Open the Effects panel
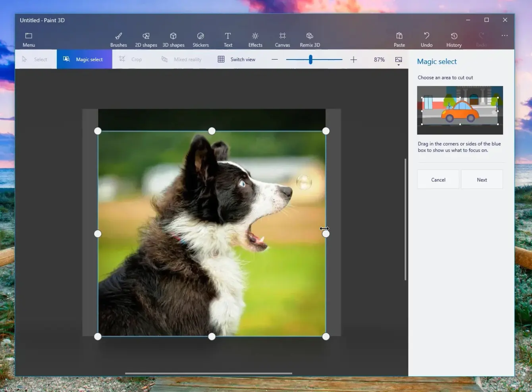The width and height of the screenshot is (532, 392). (255, 40)
